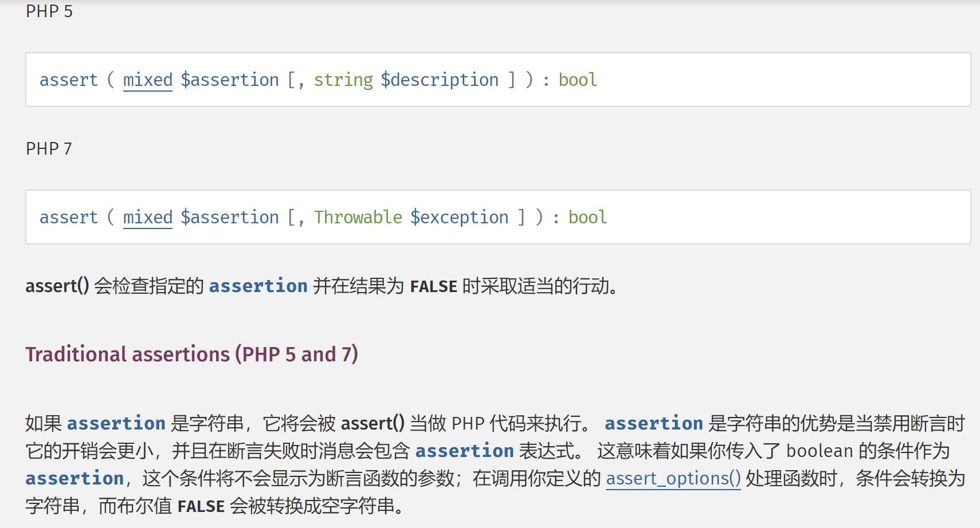Click the 'PHP 7' label text
This screenshot has width=980, height=528.
[x=49, y=149]
